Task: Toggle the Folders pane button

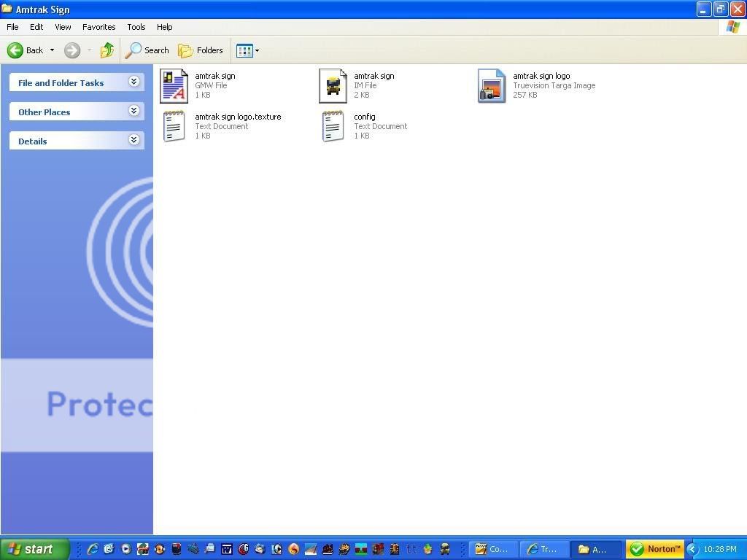Action: click(x=201, y=50)
